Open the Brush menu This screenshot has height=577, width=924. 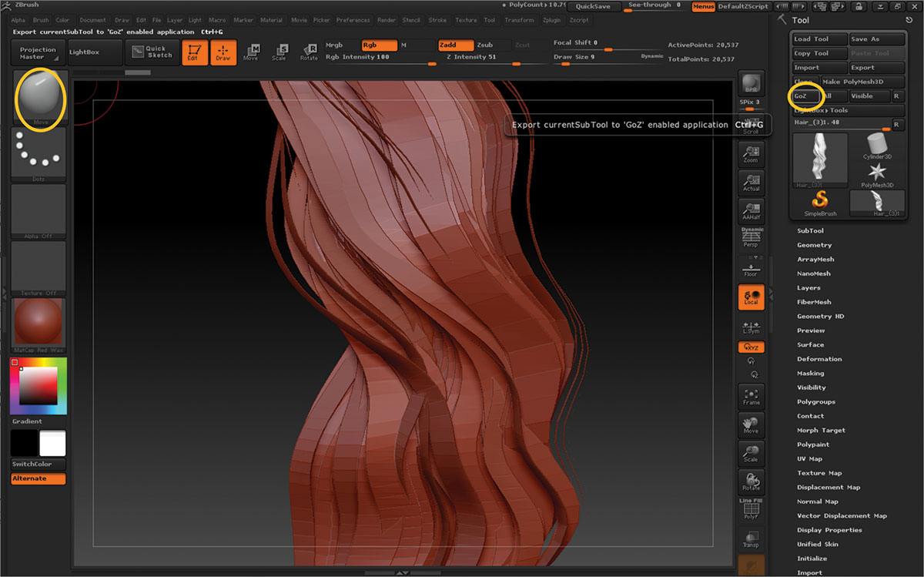[41, 20]
